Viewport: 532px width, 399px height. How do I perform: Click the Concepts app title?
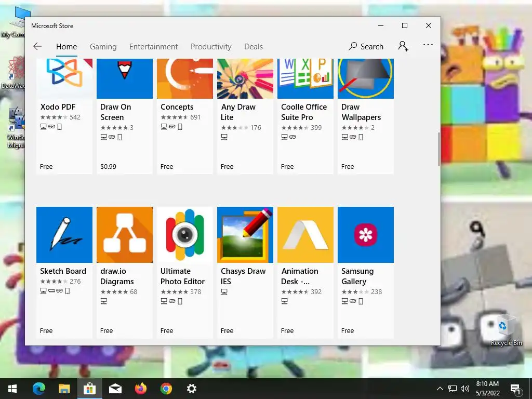point(177,107)
